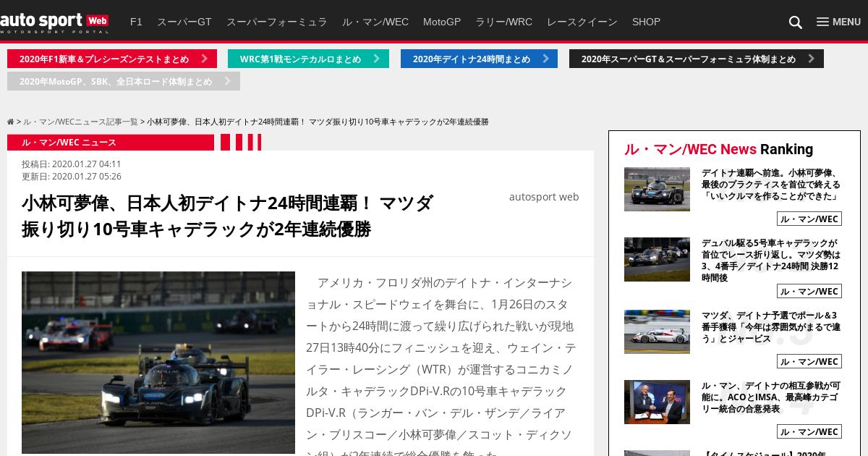Click chevron on MotoGP、SBK体制まとめ banner
This screenshot has height=456, width=868.
click(228, 81)
